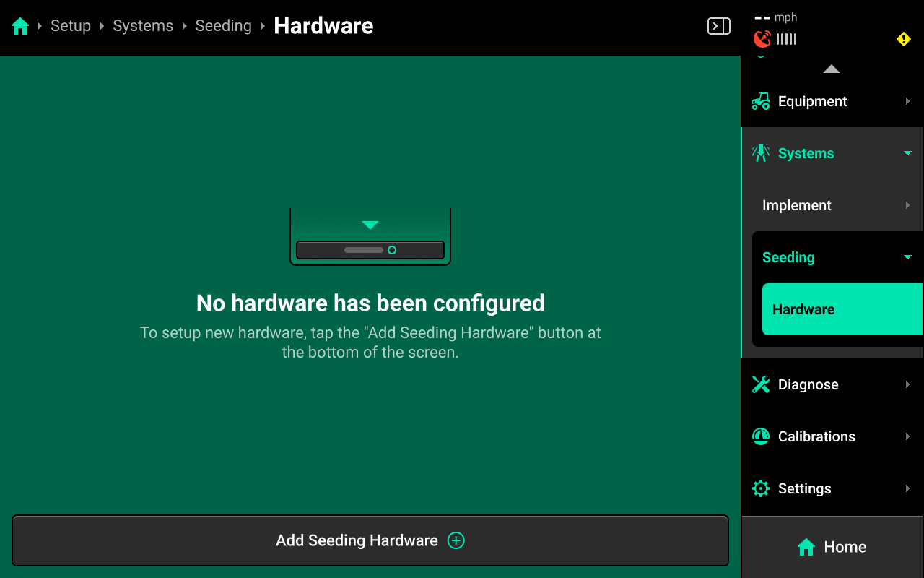
Task: Expand the Equipment menu arrow
Action: pyautogui.click(x=907, y=101)
